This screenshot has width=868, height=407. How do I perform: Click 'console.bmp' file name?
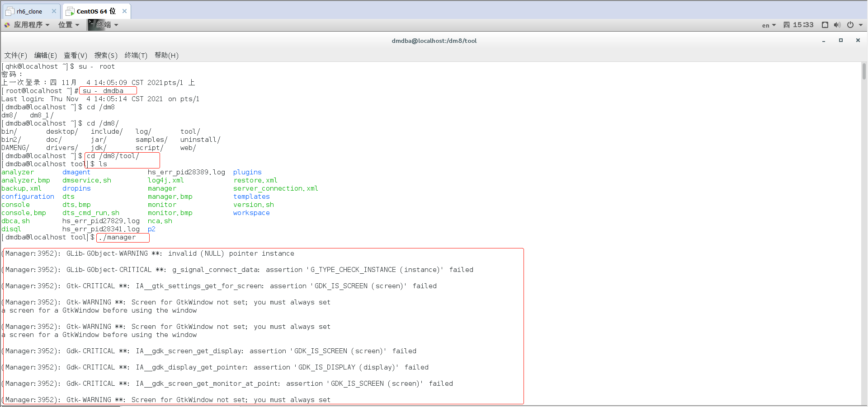coord(24,213)
